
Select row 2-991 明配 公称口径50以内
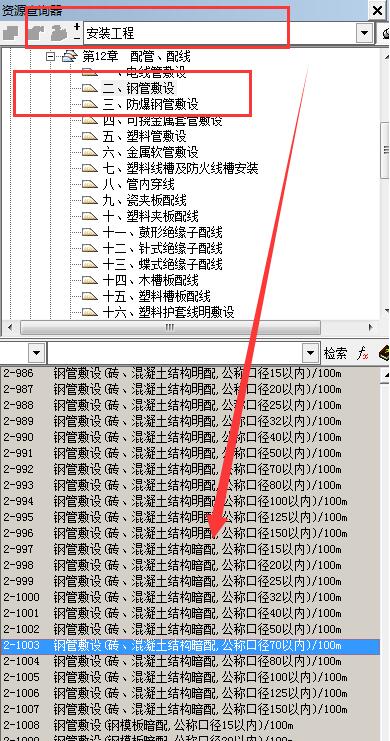[190, 453]
